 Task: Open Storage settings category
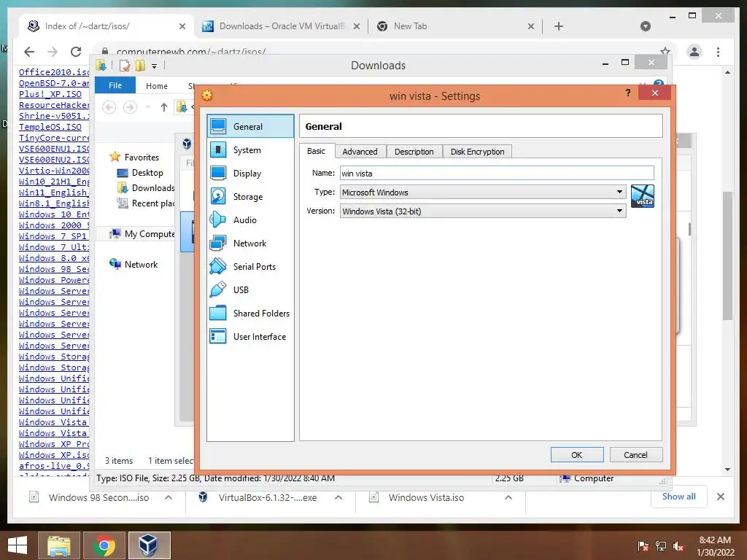[x=251, y=197]
